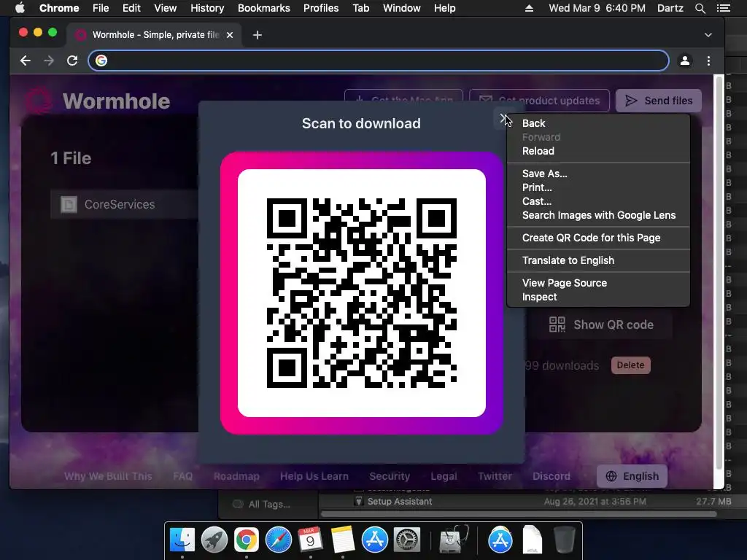This screenshot has width=747, height=560.
Task: Click the browser back arrow
Action: point(26,61)
